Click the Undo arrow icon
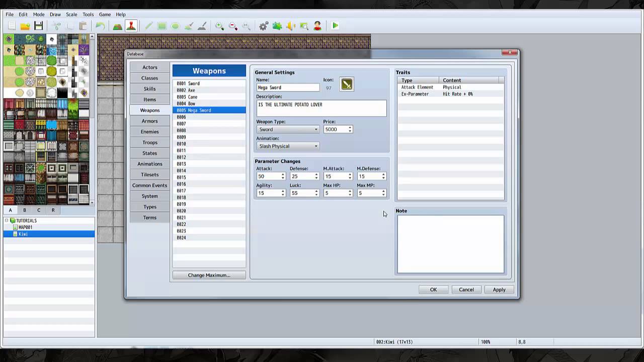This screenshot has height=362, width=644. pyautogui.click(x=100, y=26)
